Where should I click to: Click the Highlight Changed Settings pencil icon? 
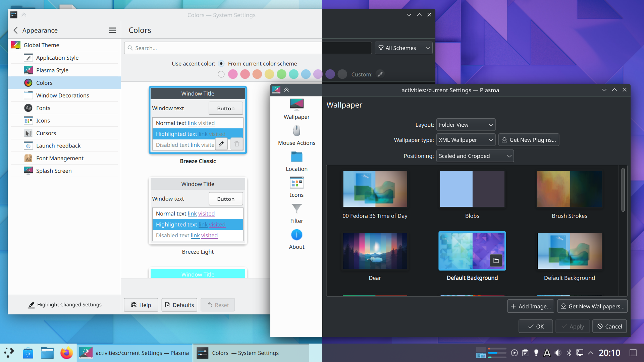coord(31,305)
